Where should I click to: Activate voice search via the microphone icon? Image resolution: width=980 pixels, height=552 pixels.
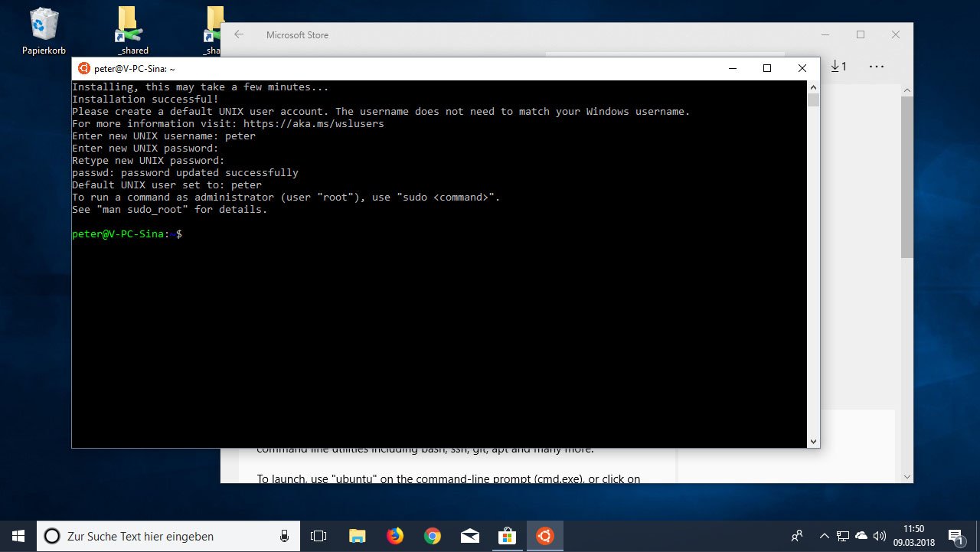[x=284, y=536]
